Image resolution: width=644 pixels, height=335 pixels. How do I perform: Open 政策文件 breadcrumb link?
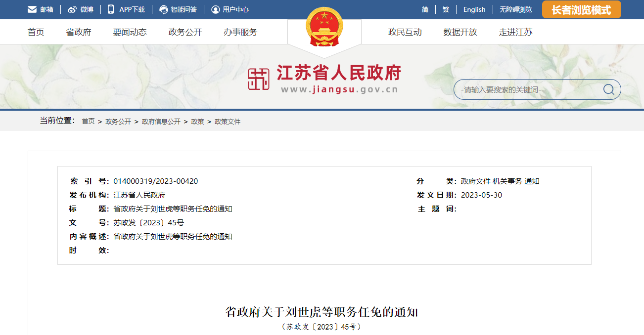[x=227, y=121]
